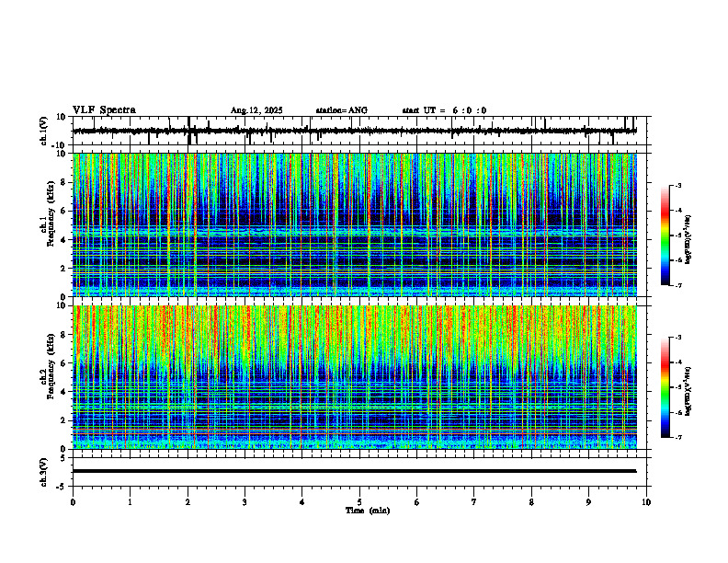Screen dimensions: 728x563
Task: Click the "-7" value below ch.2 colorbar
Action: click(677, 437)
